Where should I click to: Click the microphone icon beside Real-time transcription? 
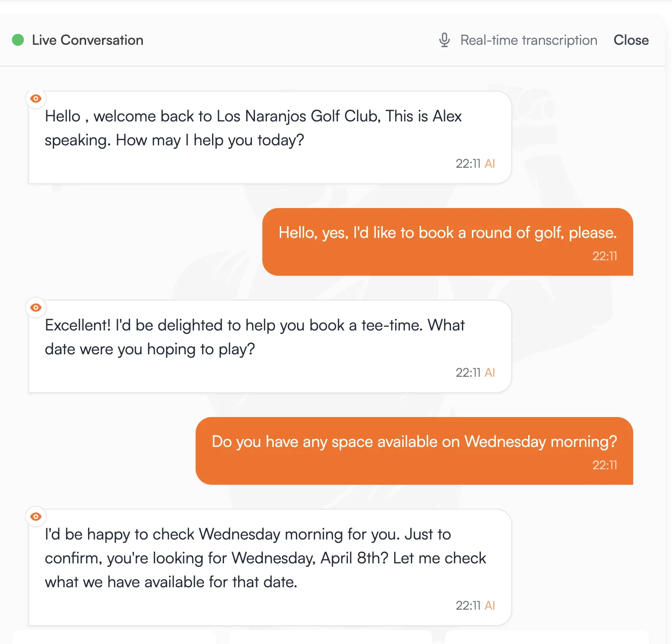445,40
